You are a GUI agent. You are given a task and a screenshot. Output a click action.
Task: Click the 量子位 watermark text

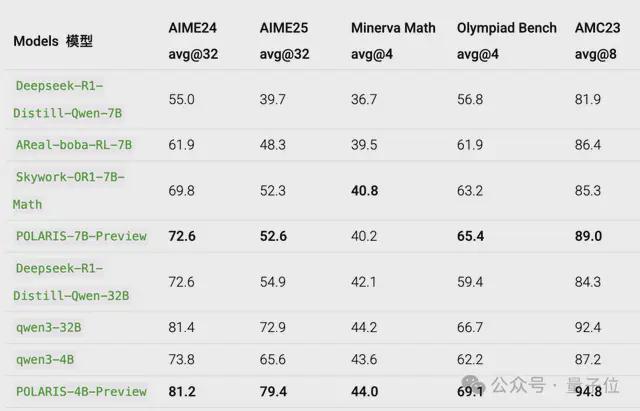click(x=592, y=385)
